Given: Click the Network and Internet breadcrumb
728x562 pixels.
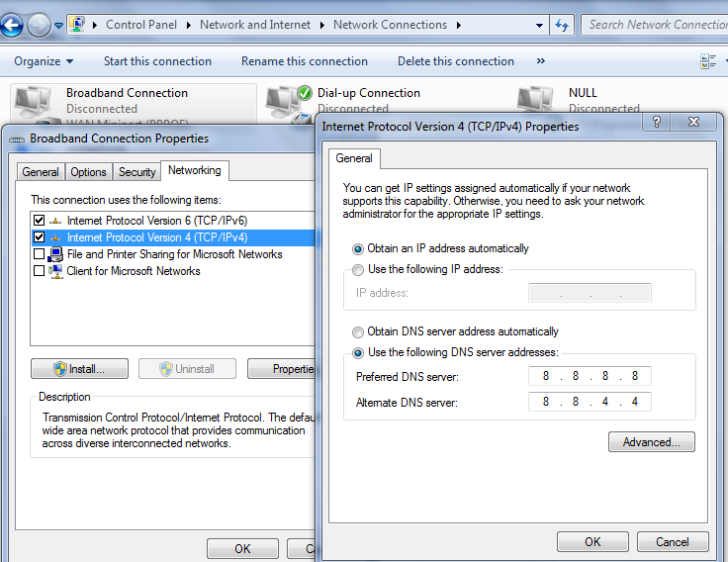Looking at the screenshot, I should tap(255, 25).
